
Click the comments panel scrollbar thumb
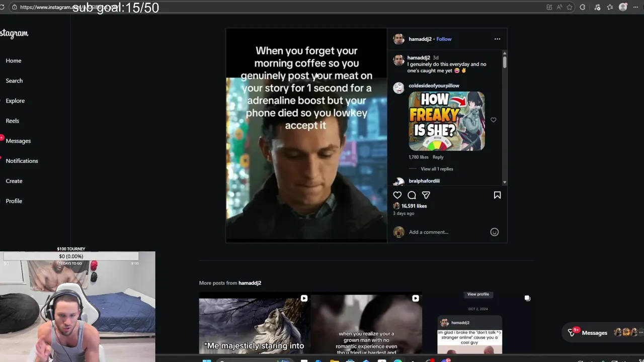pos(504,61)
